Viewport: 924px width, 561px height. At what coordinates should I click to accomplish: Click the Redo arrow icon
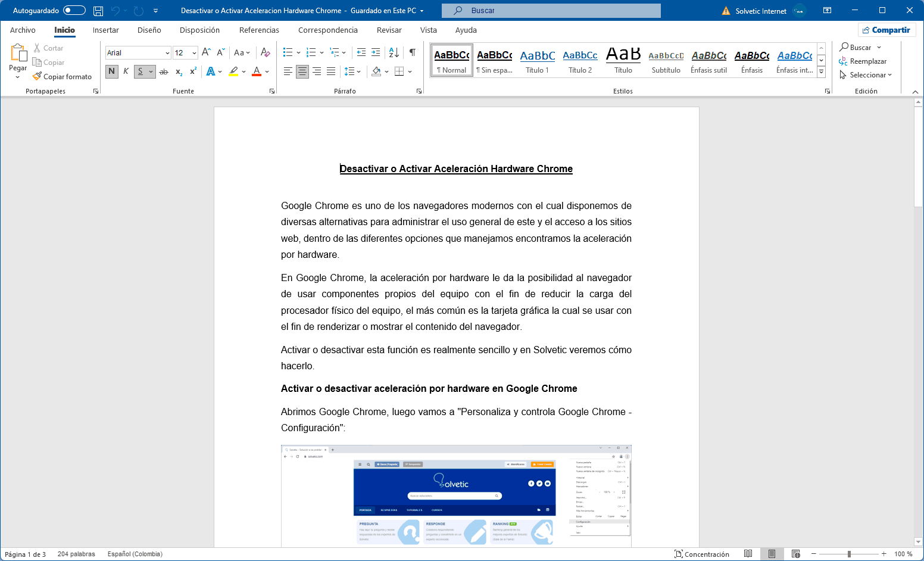click(139, 11)
